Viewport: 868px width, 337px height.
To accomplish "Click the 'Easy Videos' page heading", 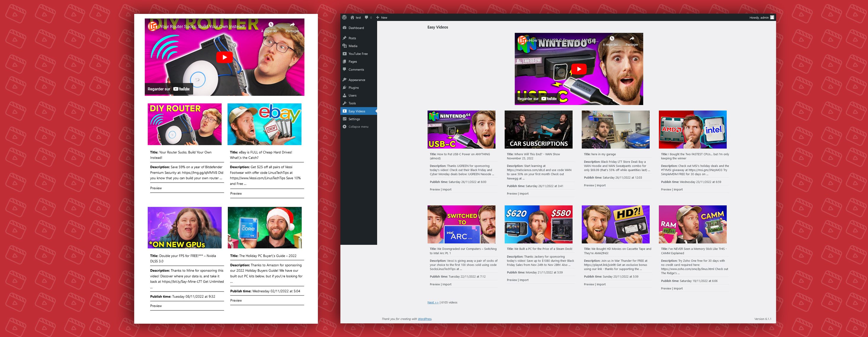I will click(x=438, y=27).
